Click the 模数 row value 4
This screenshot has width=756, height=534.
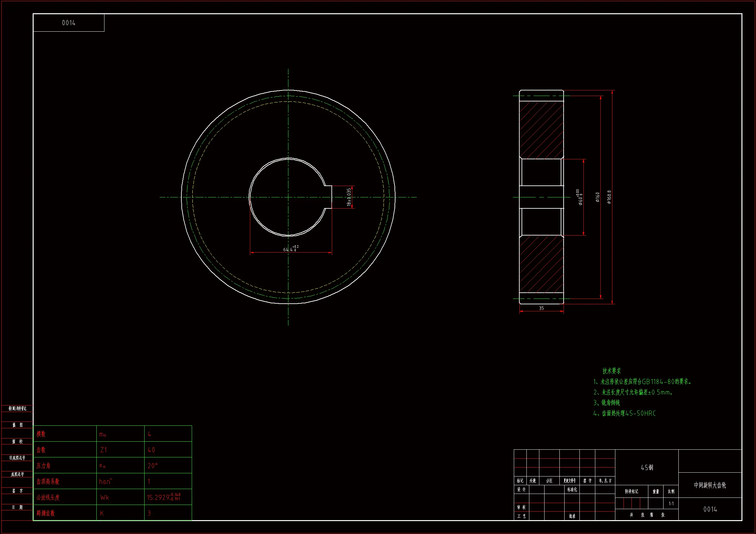click(149, 434)
